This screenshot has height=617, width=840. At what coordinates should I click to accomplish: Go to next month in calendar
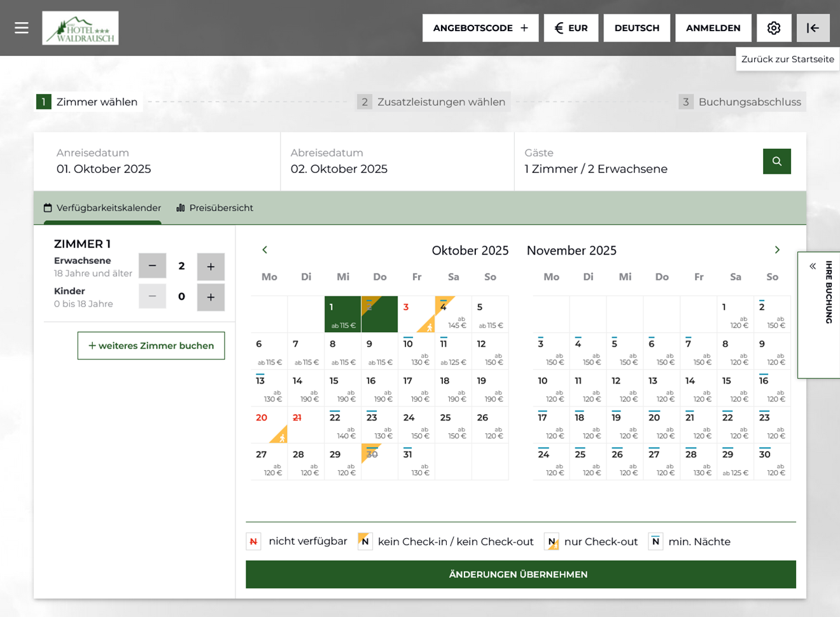pos(776,250)
